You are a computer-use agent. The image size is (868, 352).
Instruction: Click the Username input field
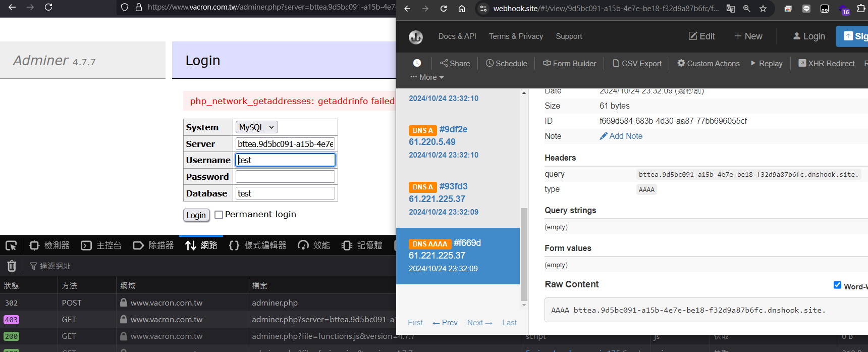pyautogui.click(x=285, y=160)
